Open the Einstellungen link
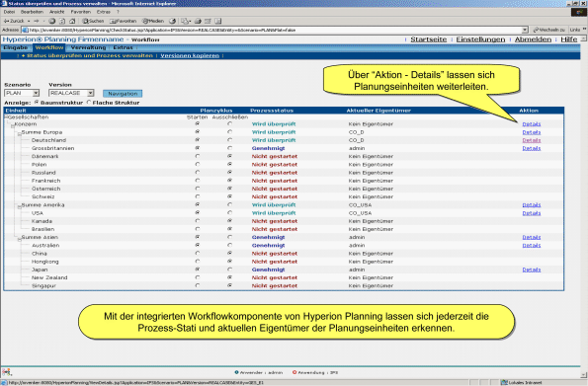The width and height of the screenshot is (588, 386). point(480,39)
